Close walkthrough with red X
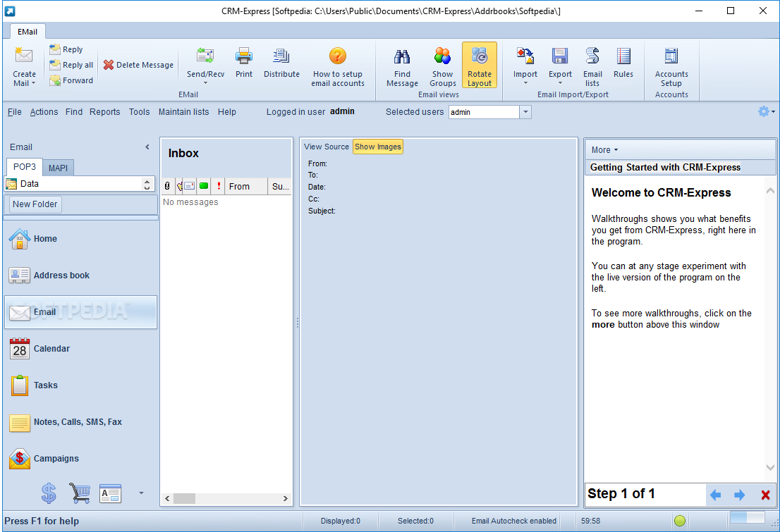 tap(766, 495)
